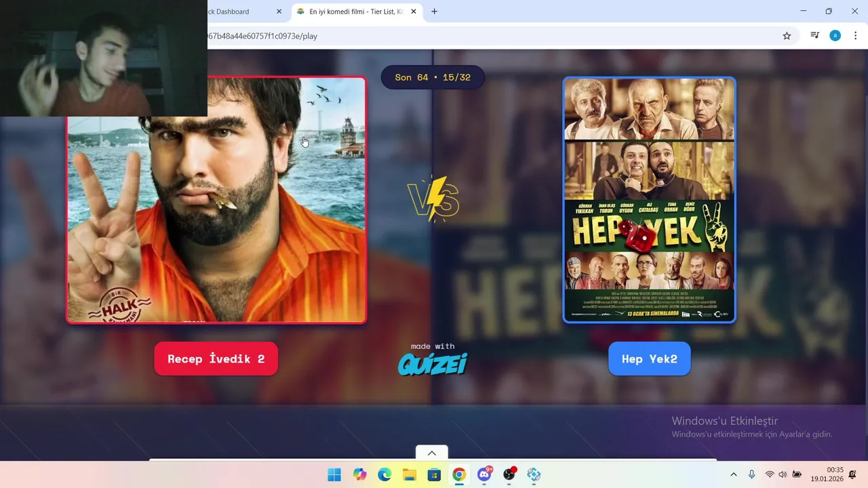Pick the Hep Yek poster image
This screenshot has height=488, width=868.
[x=649, y=200]
